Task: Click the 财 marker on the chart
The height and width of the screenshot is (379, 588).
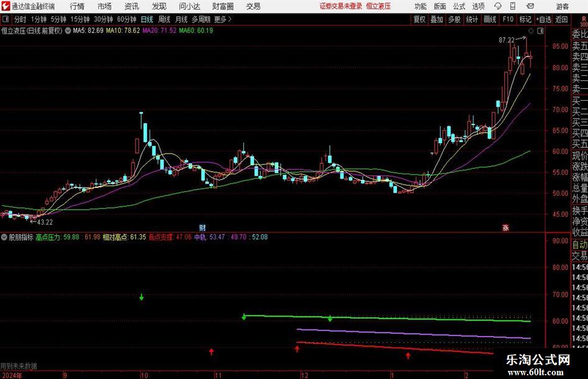Action: [x=202, y=227]
